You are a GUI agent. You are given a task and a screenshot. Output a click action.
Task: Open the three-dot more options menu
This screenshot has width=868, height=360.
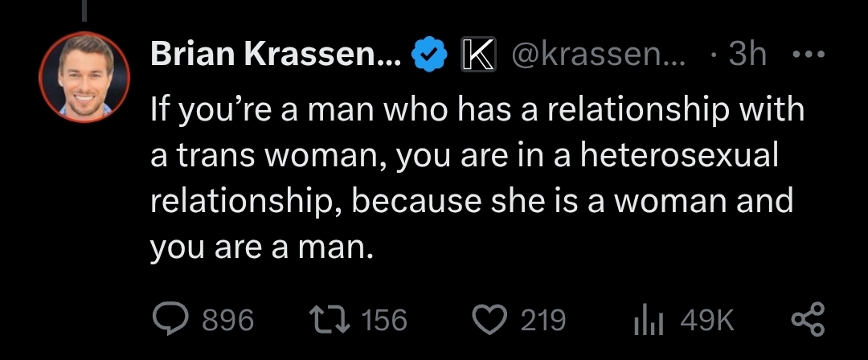(809, 55)
